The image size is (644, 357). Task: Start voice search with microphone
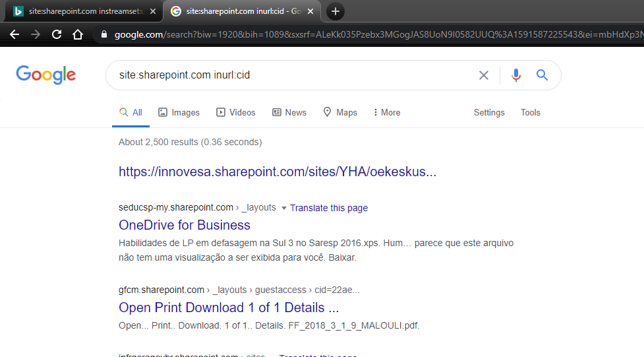point(516,75)
